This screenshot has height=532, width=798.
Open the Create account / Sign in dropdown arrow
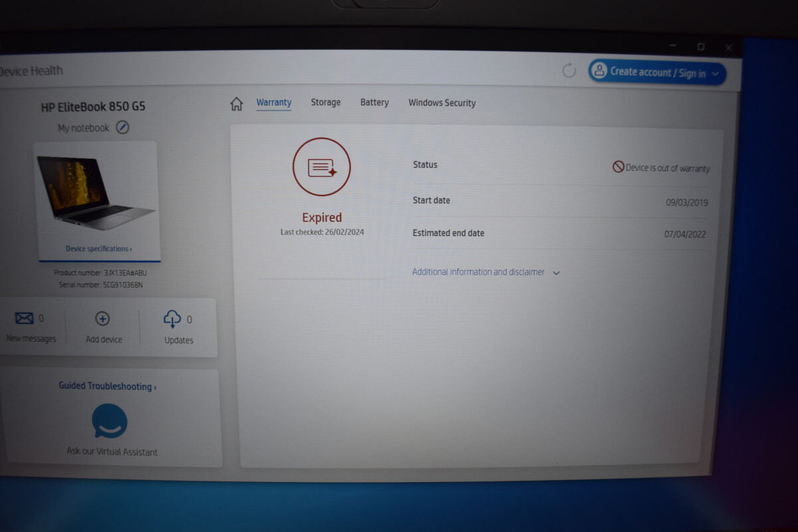[716, 74]
